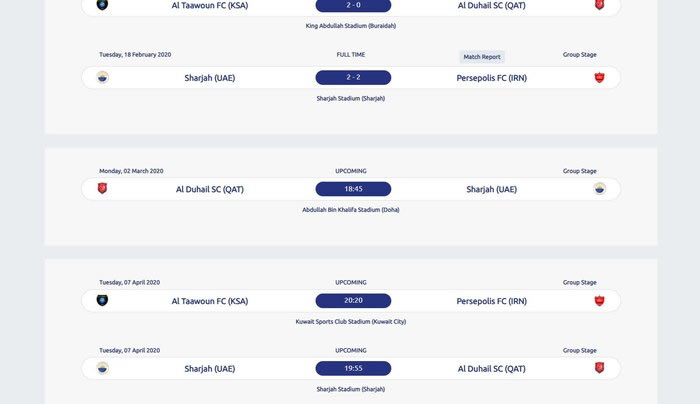Click Al Taawoun crest in 07 April match
700x404 pixels.
tap(102, 300)
